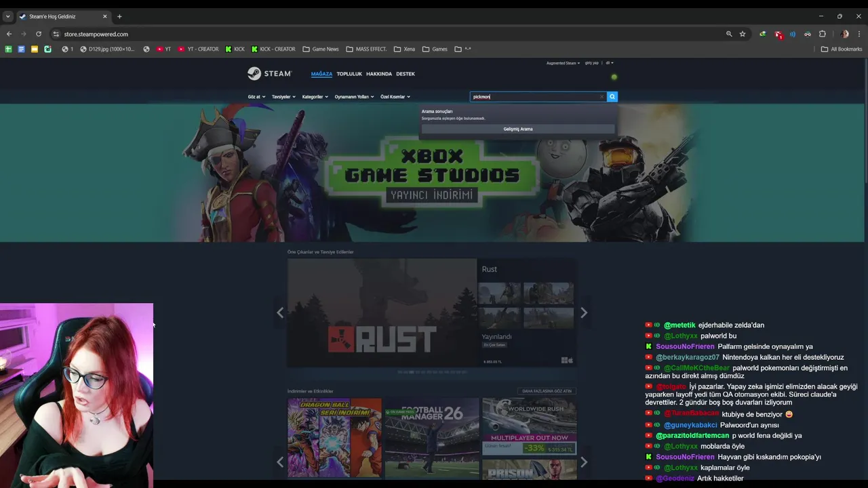The height and width of the screenshot is (488, 868).
Task: Show previous featured game with left arrow
Action: pos(280,312)
